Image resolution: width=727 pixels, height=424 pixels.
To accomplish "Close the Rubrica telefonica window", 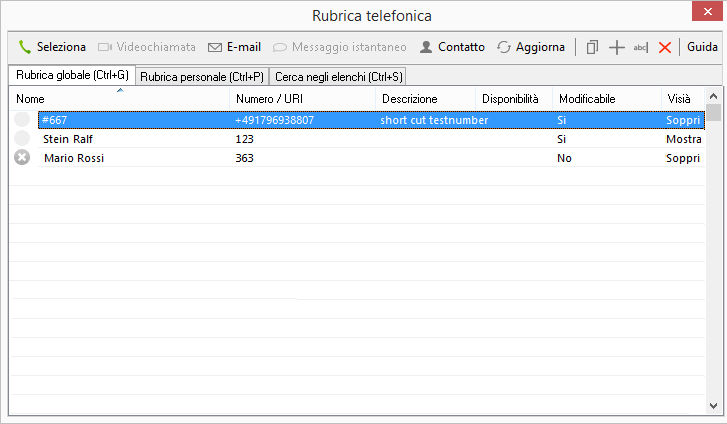I will (703, 15).
